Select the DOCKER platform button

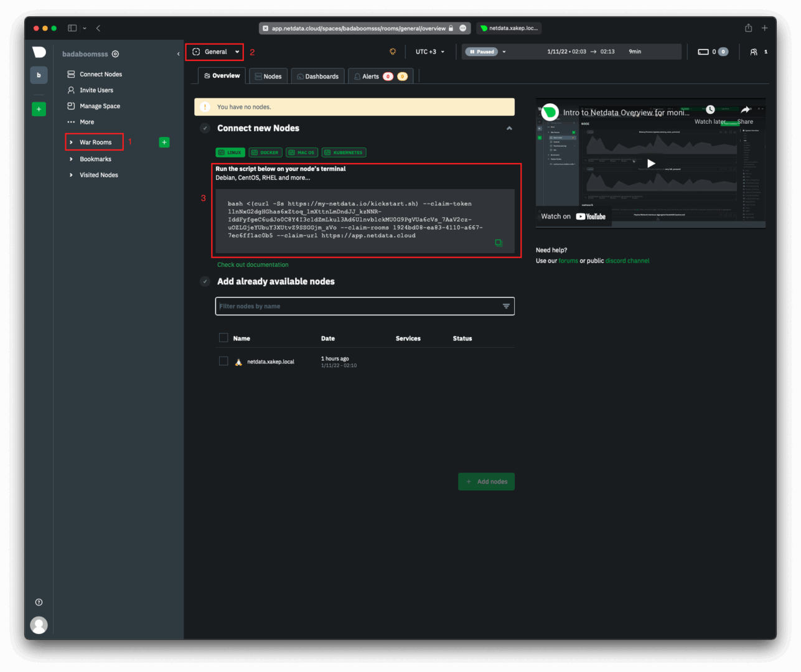tap(265, 152)
